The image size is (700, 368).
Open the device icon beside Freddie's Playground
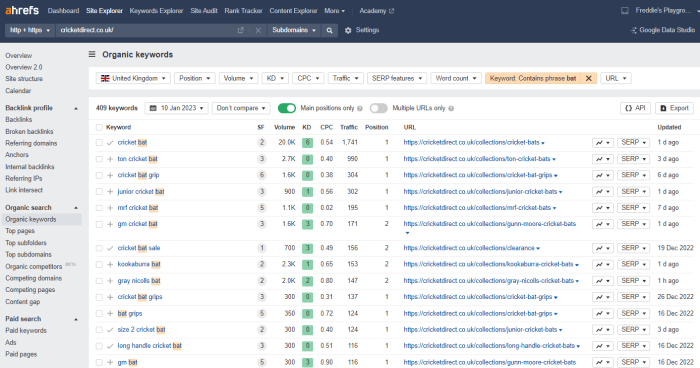(625, 11)
